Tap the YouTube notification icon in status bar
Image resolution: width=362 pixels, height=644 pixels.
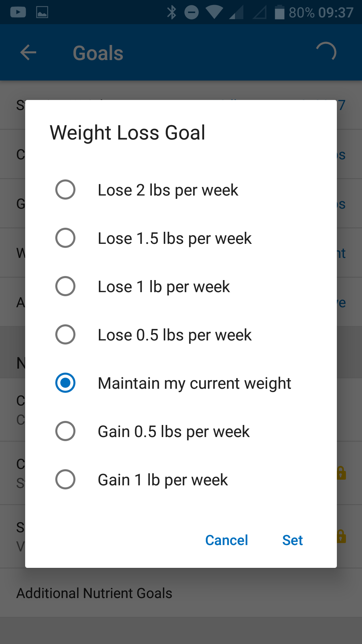[x=18, y=12]
